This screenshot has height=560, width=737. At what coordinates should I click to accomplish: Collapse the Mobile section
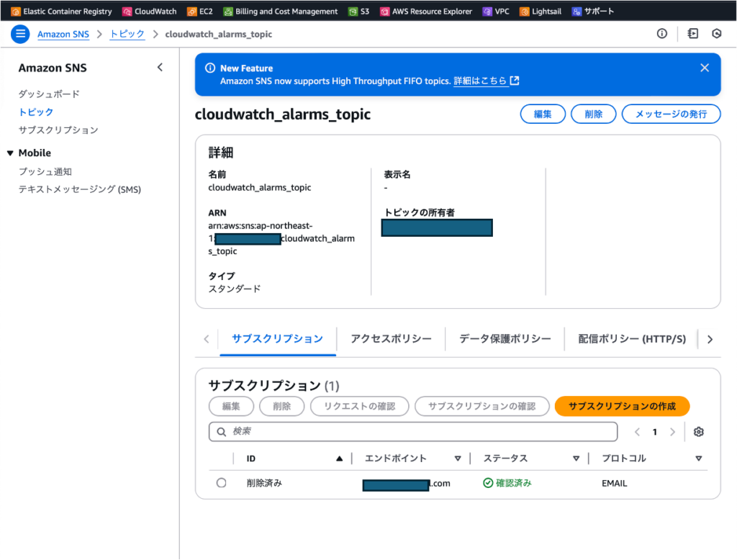point(10,153)
